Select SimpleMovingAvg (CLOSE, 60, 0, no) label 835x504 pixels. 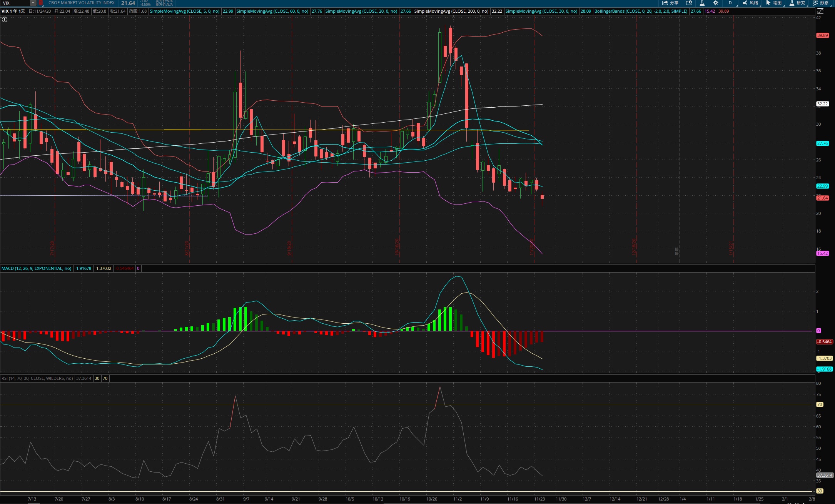272,11
